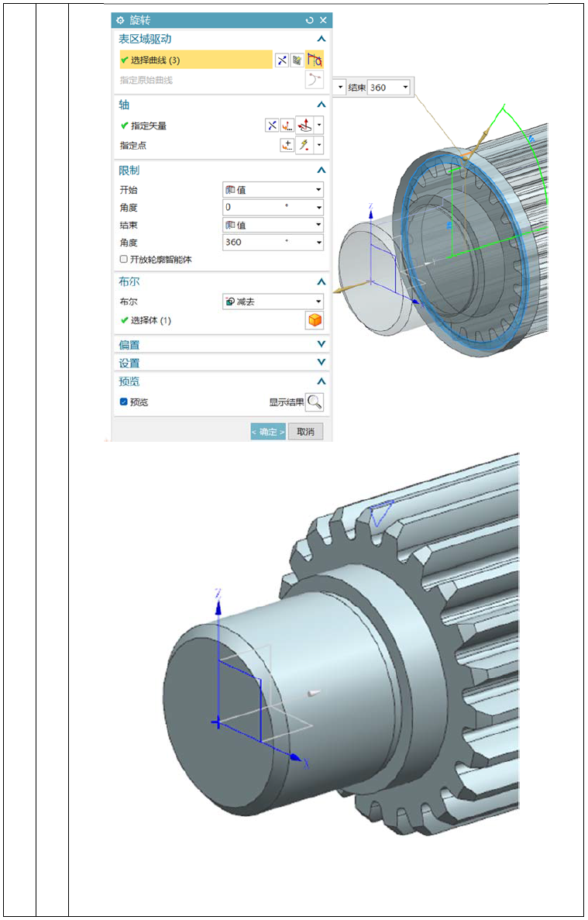This screenshot has height=920, width=588.
Task: Open the point type dropdown arrow
Action: [319, 145]
